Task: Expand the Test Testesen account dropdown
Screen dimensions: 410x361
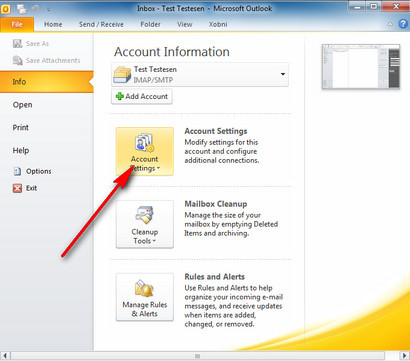Action: point(283,74)
